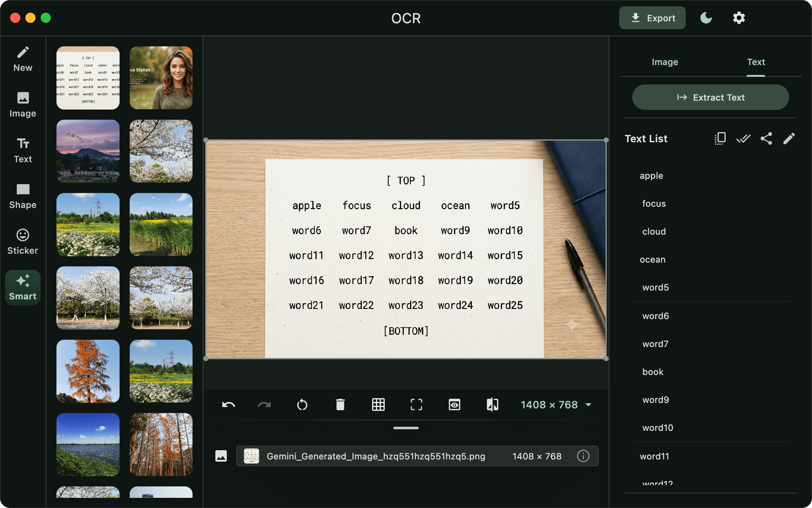Screen dimensions: 812x508
Task: Choose the Text tool in sidebar
Action: (x=23, y=150)
